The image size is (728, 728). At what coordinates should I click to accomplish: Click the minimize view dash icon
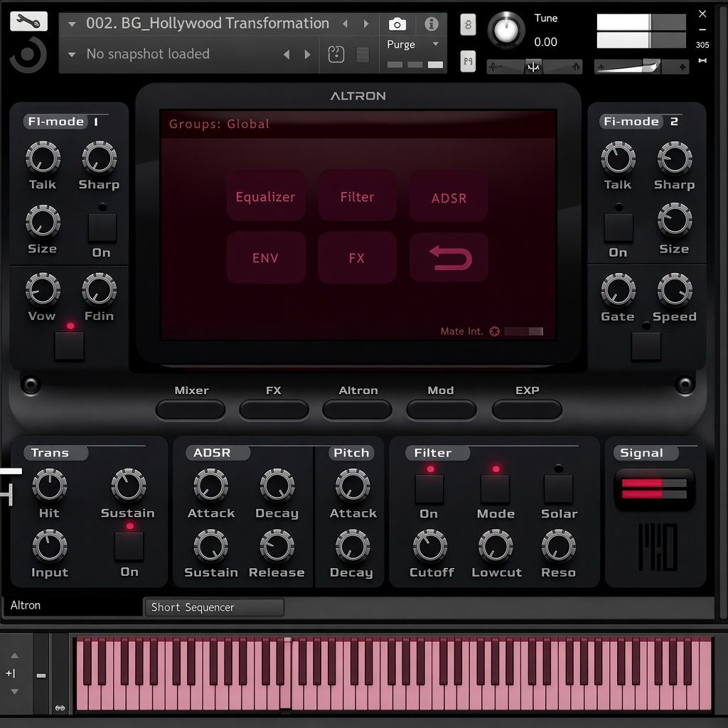click(702, 30)
